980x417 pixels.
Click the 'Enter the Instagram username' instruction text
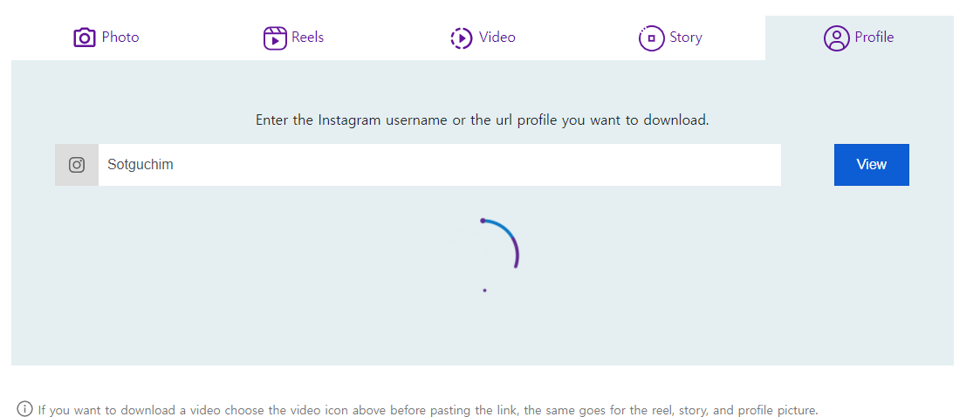click(x=483, y=120)
